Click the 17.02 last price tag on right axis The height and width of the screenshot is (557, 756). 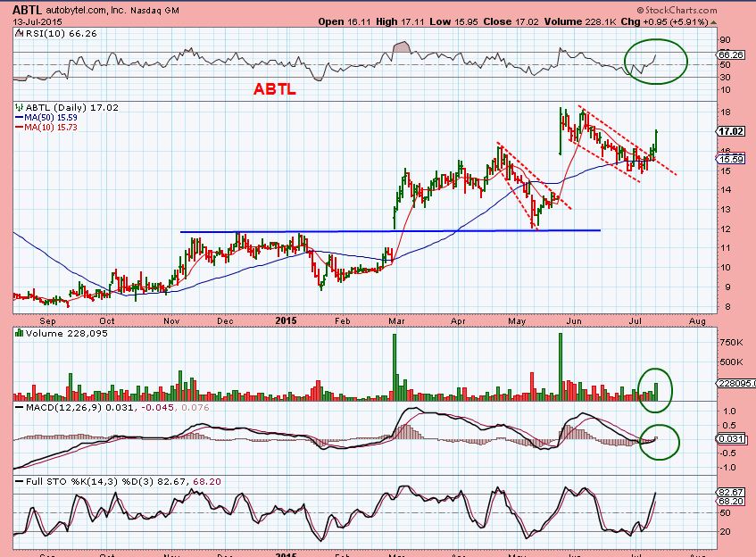click(731, 131)
